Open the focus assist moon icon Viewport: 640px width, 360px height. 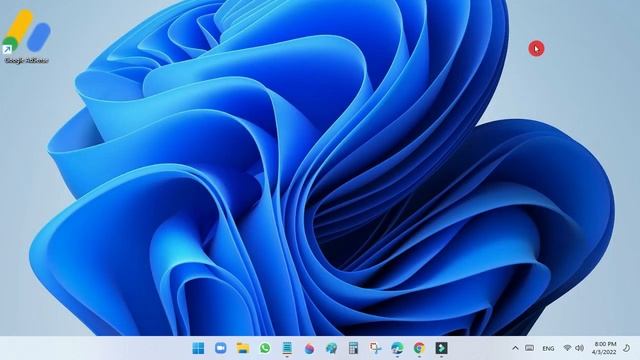click(627, 348)
